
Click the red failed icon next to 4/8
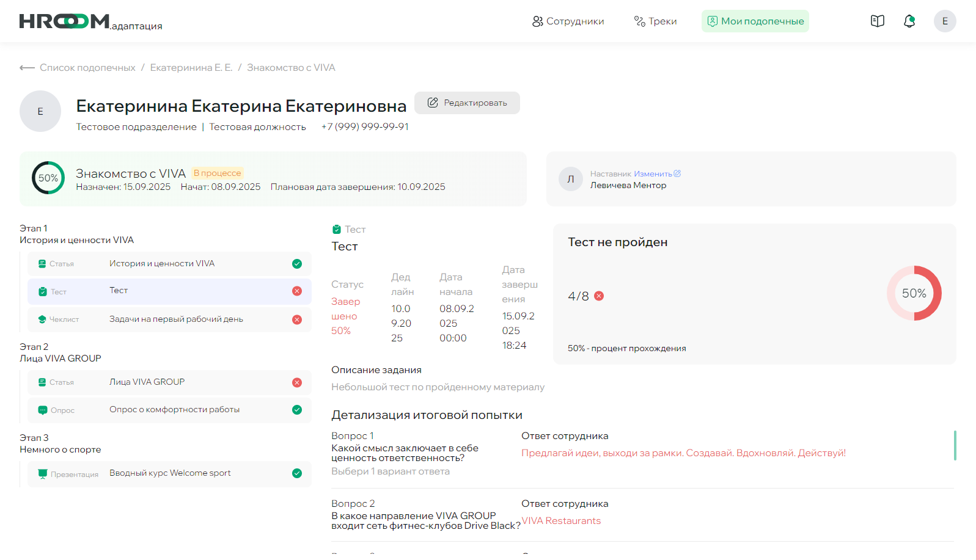[599, 296]
